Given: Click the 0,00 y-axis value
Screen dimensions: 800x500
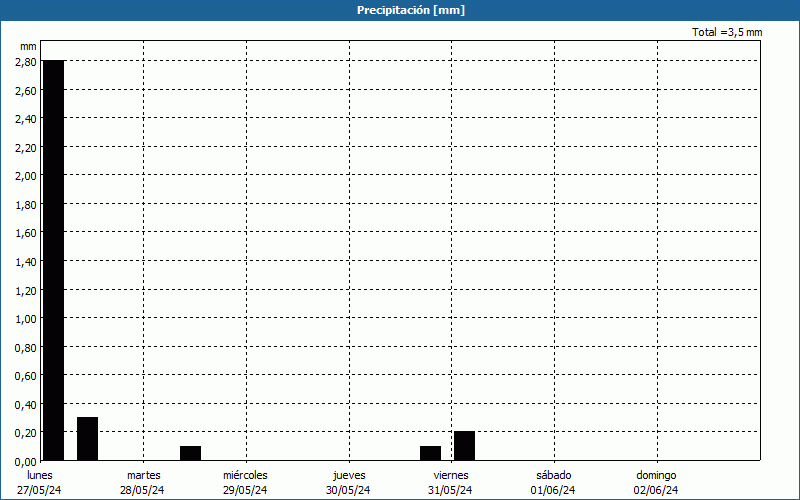Looking at the screenshot, I should click(x=27, y=462).
